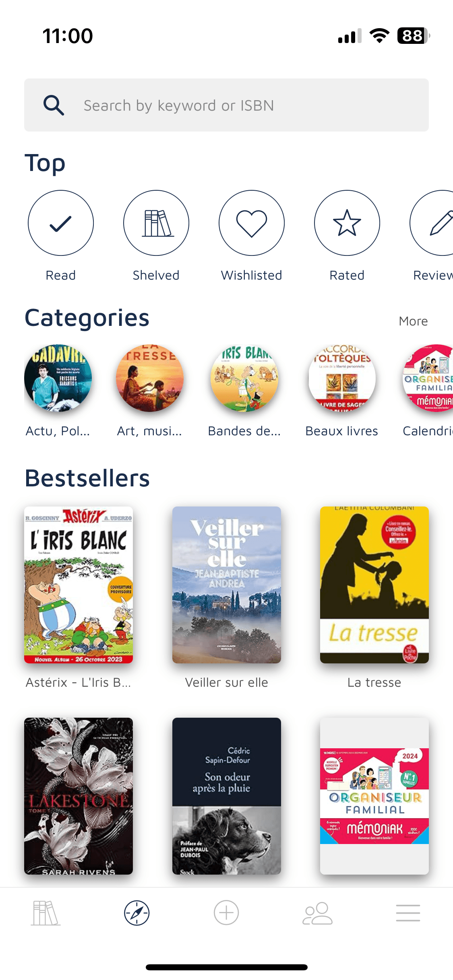Show More categories
The width and height of the screenshot is (453, 980).
413,321
